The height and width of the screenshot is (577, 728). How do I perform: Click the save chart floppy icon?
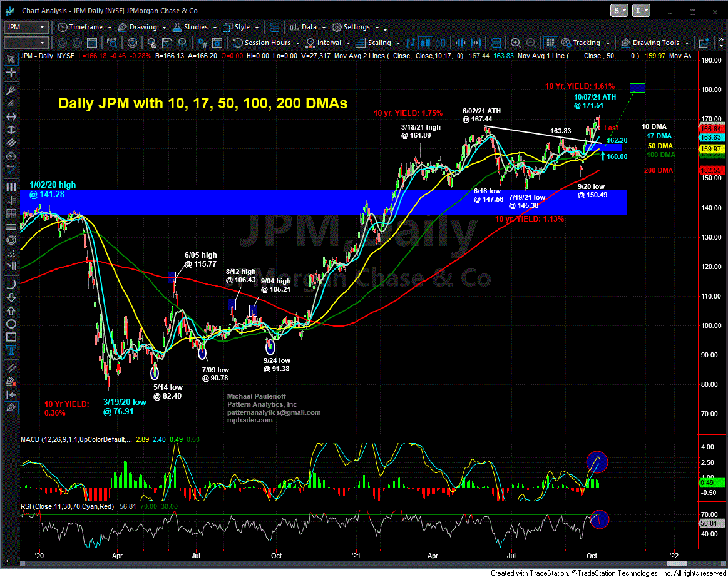point(167,43)
